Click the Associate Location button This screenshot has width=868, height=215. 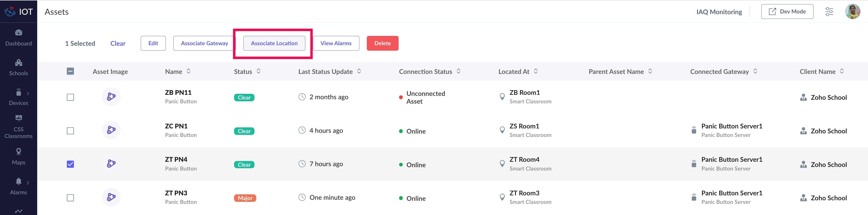click(274, 43)
